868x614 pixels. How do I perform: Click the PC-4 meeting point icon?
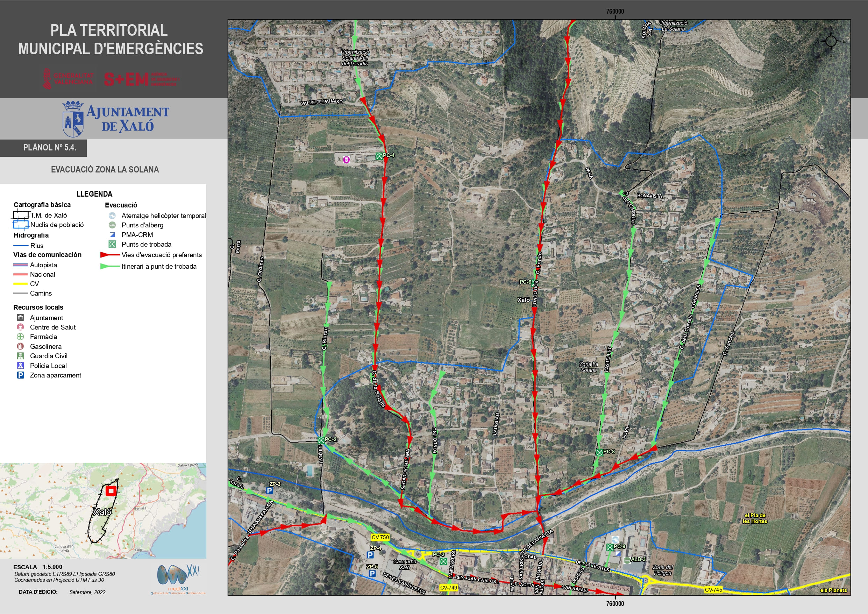(379, 156)
